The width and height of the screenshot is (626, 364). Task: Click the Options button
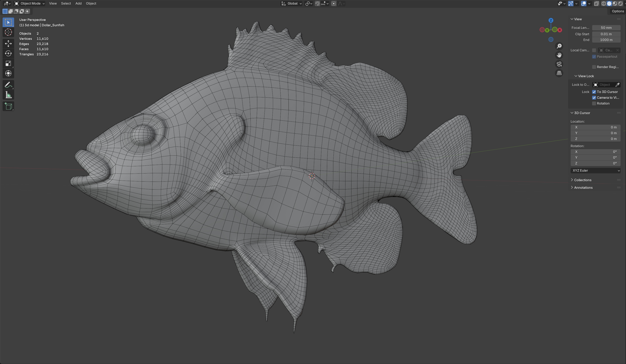[x=618, y=11]
